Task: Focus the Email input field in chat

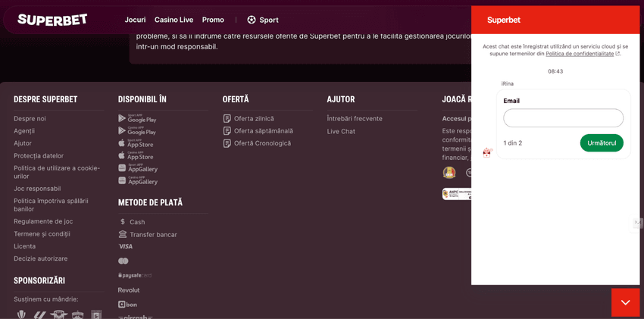Action: tap(563, 118)
